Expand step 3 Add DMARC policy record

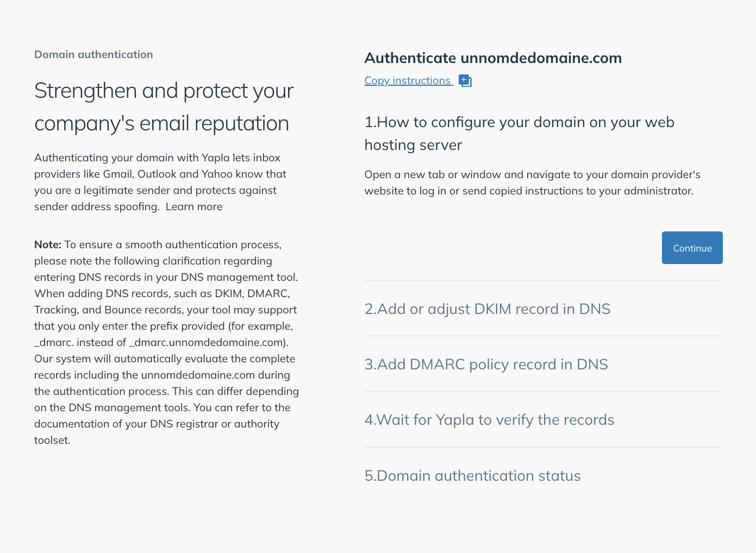(x=486, y=365)
